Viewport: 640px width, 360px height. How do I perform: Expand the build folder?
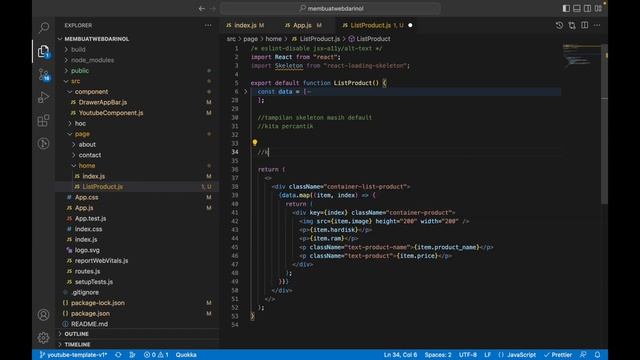click(x=78, y=49)
